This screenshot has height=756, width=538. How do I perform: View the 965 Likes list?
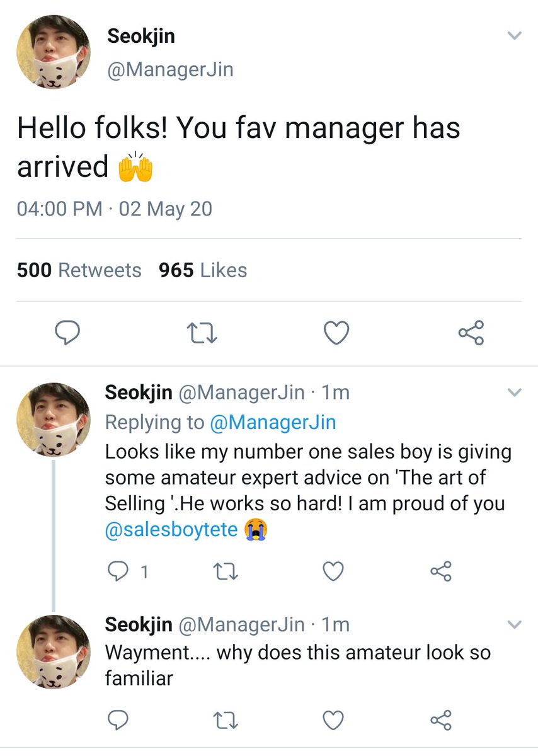203,270
